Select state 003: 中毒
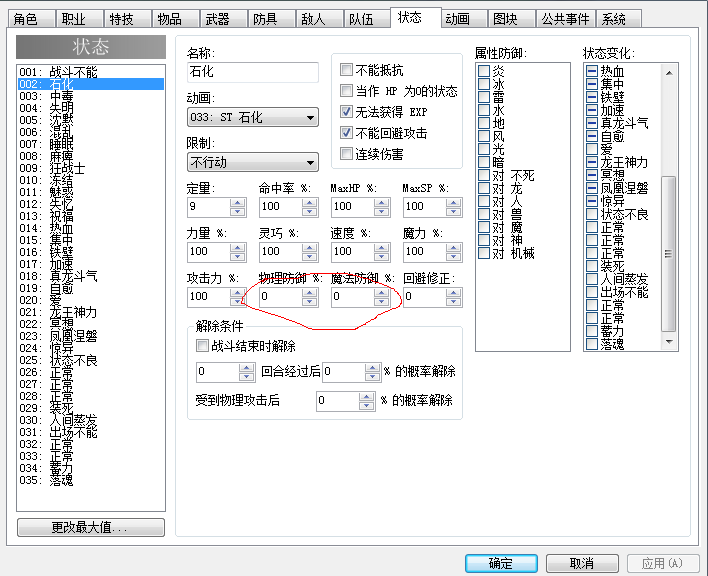Viewport: 708px width, 576px height. 91,96
